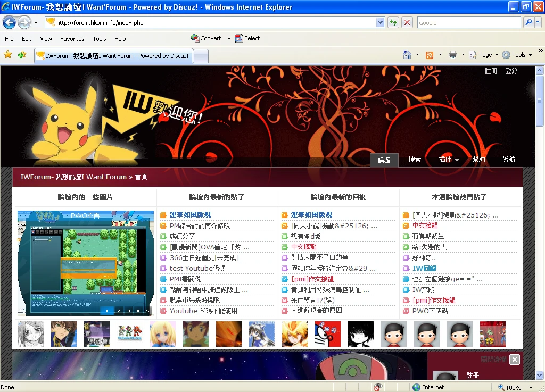Click the Print icon
545x392 pixels.
452,55
